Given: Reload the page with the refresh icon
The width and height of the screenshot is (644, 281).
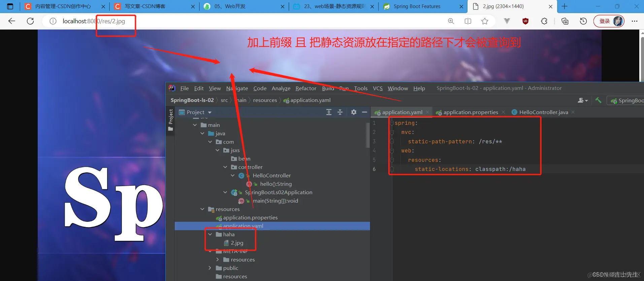Looking at the screenshot, I should coord(30,21).
